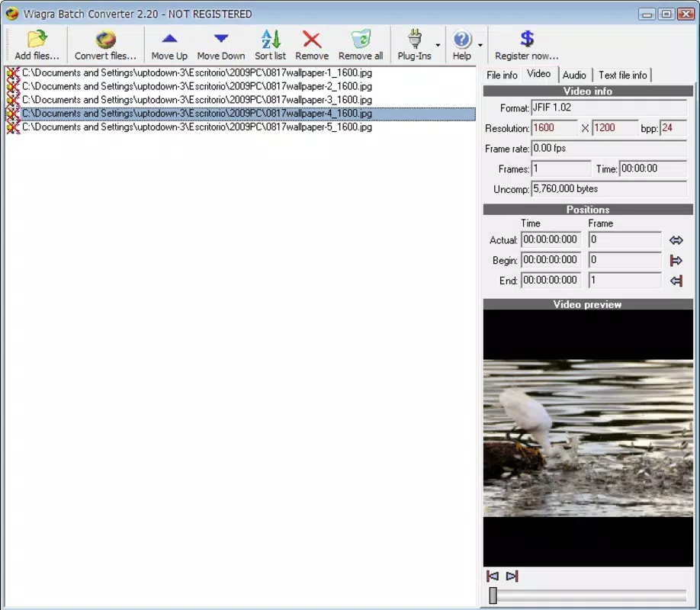Screen dimensions: 700x610
Task: Move selected file up with blue arrow
Action: coord(169,38)
